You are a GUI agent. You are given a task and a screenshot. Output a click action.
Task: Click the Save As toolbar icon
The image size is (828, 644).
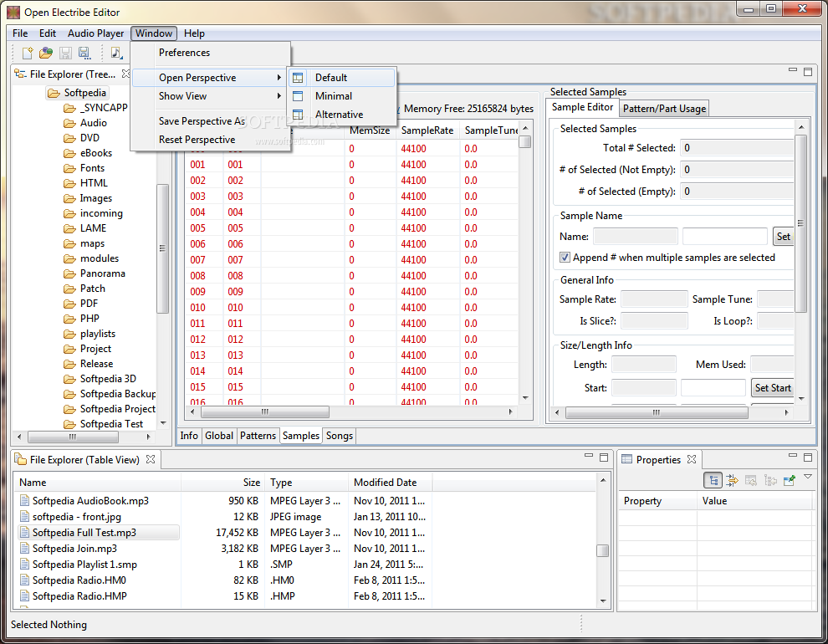point(84,54)
